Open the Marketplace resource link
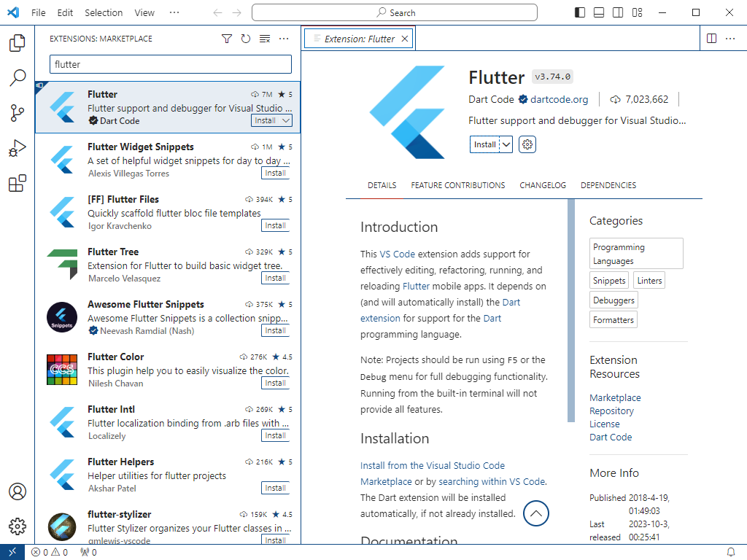 (x=615, y=397)
